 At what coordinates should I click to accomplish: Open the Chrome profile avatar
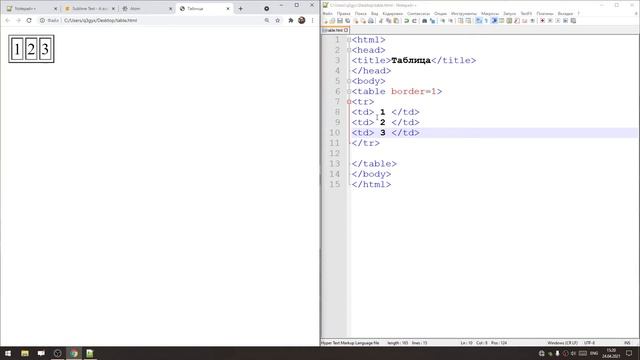[302, 20]
